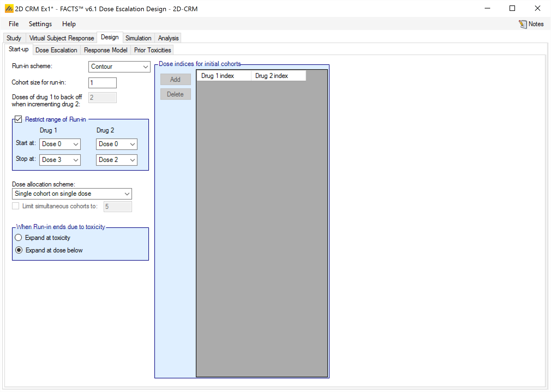Minimize the FACTS window
This screenshot has width=551, height=392.
(x=487, y=8)
